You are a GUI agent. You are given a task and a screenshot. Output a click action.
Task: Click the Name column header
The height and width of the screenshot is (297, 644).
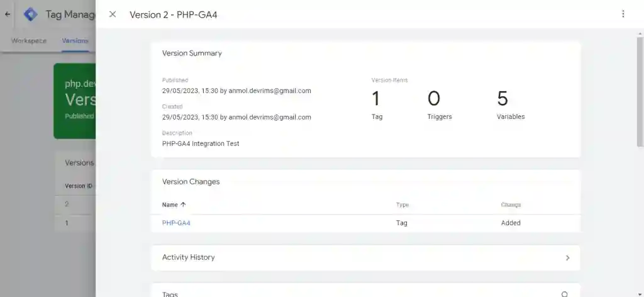coord(170,205)
